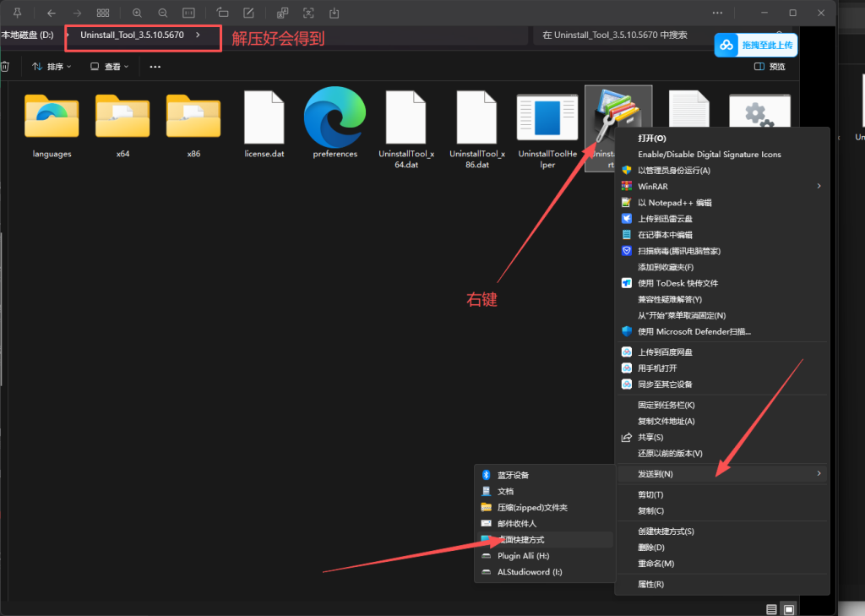Start text recognition (OCR) on image
This screenshot has width=865, height=616.
308,13
